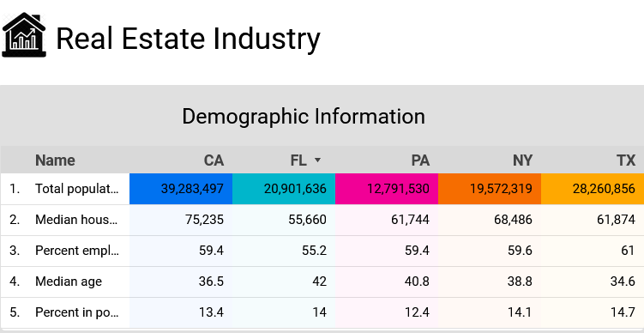Select the teal FL total population cell
The width and height of the screenshot is (644, 333).
pos(284,189)
